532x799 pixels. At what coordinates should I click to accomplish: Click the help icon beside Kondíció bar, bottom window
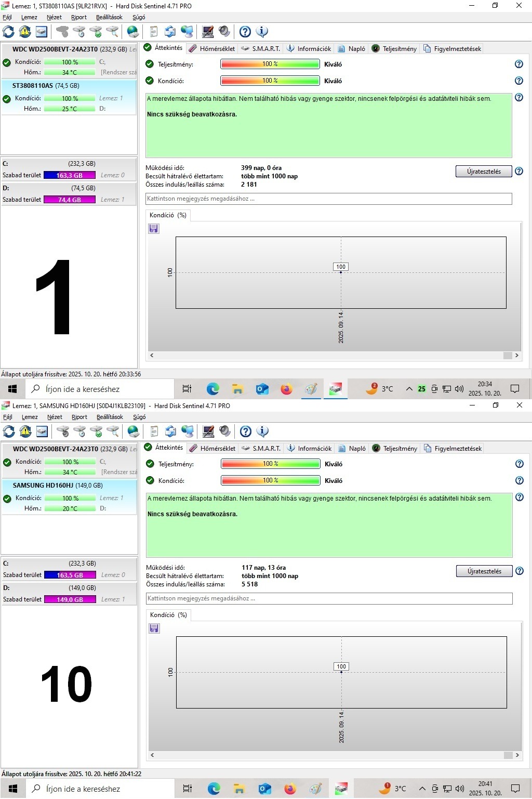coord(519,480)
